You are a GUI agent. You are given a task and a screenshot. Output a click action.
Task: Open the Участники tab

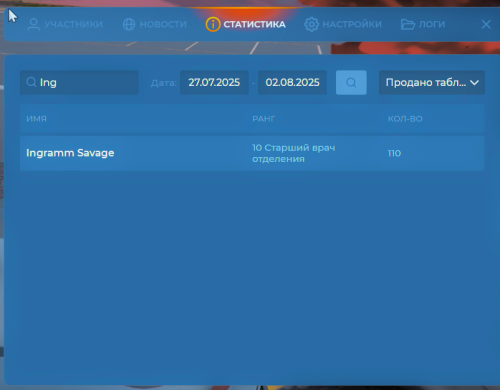click(x=65, y=24)
